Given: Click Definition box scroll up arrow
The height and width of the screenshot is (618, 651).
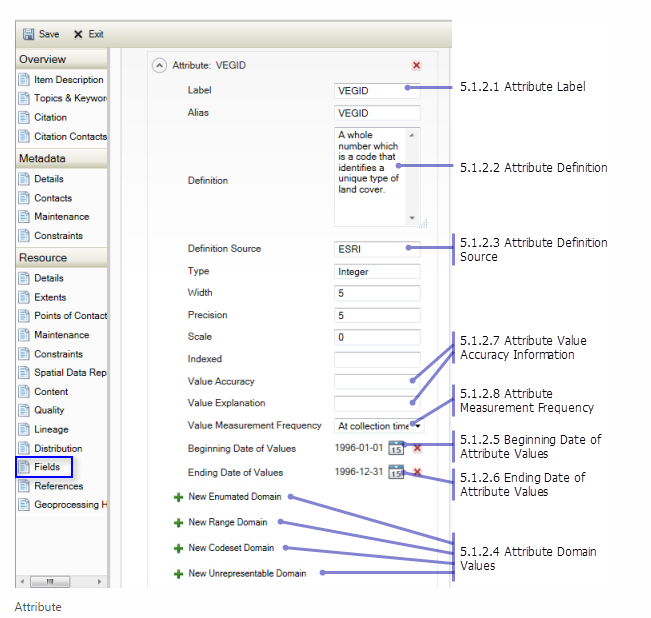Looking at the screenshot, I should click(412, 135).
